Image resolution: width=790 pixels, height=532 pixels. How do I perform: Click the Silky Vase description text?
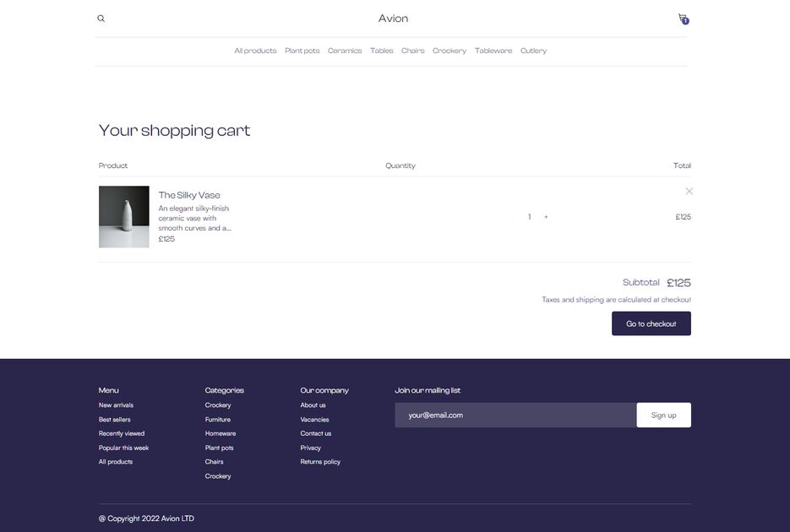click(x=194, y=218)
